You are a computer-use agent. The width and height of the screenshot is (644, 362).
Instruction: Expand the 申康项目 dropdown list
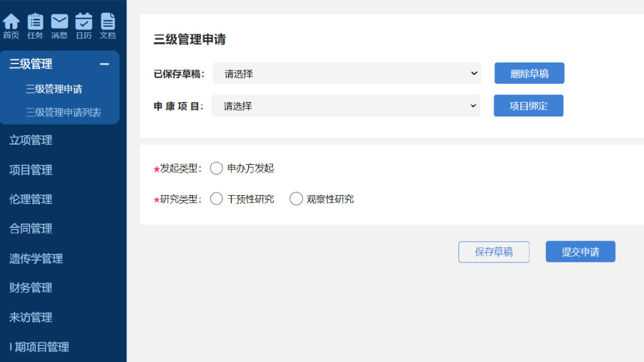[x=346, y=106]
